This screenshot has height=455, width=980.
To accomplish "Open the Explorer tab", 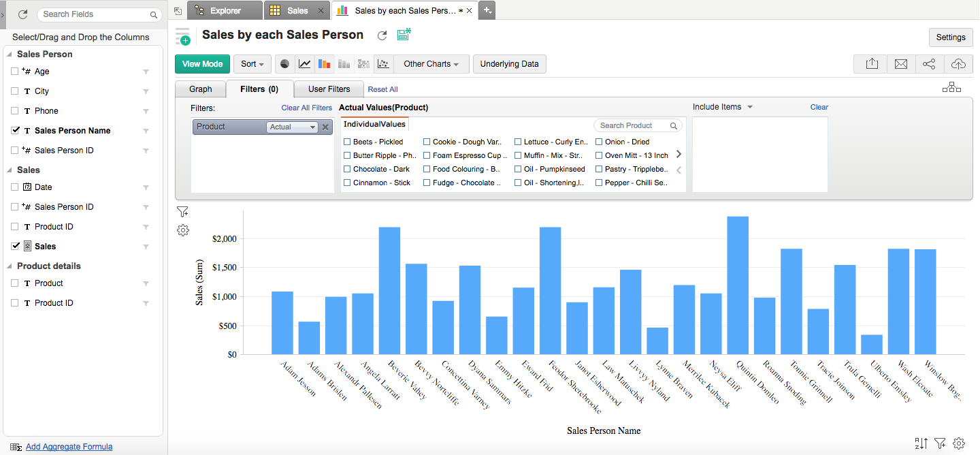I will pos(225,10).
